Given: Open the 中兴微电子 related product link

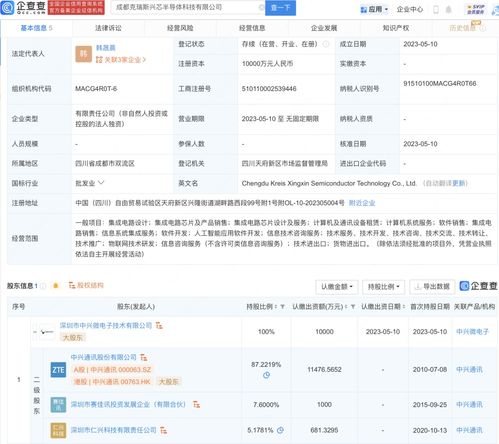Looking at the screenshot, I should [473, 332].
